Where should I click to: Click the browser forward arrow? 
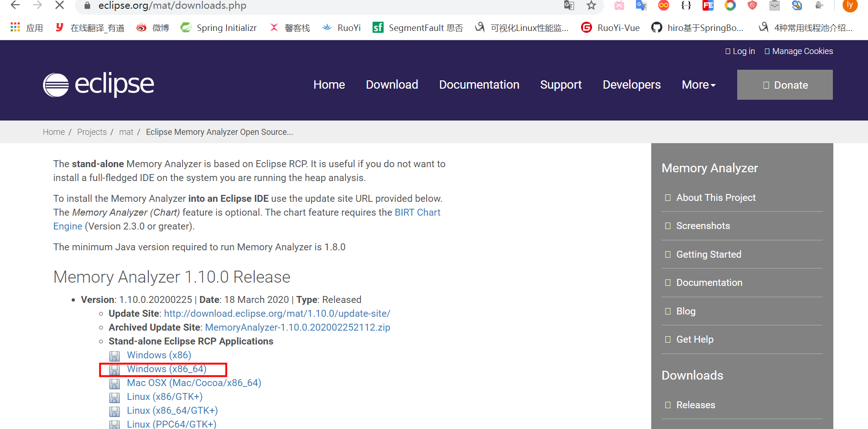point(37,5)
